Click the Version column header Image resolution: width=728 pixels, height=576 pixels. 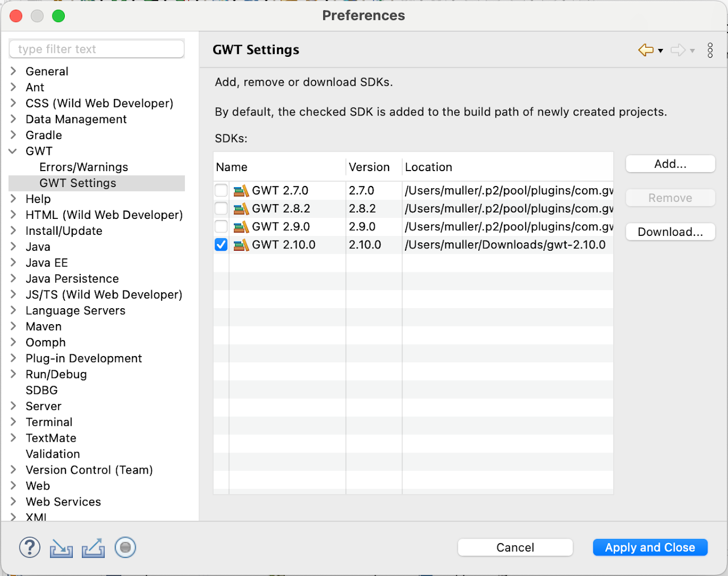click(x=374, y=167)
